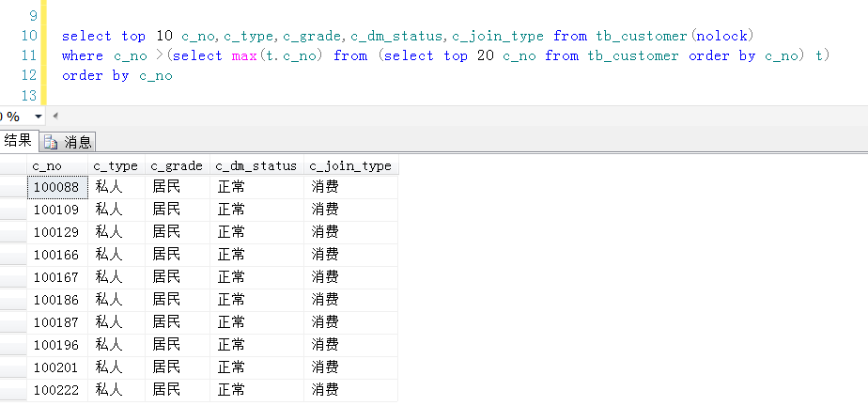The height and width of the screenshot is (406, 868).
Task: Click cell 100167 in c_no column
Action: tap(57, 277)
